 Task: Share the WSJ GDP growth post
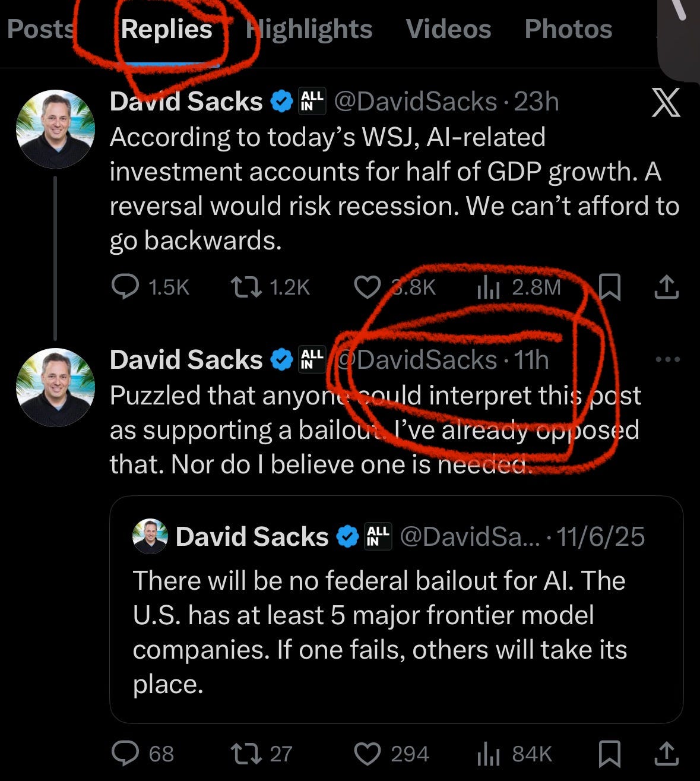tap(666, 287)
